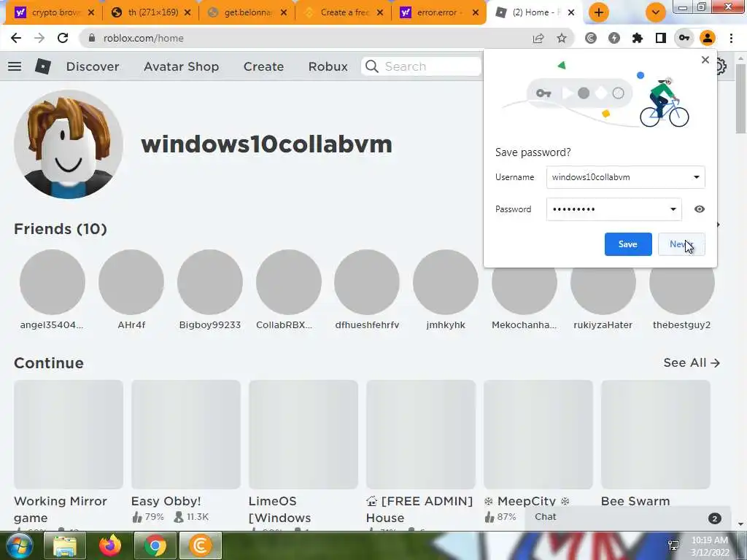Close the Save password popup
The height and width of the screenshot is (560, 747).
coord(705,60)
